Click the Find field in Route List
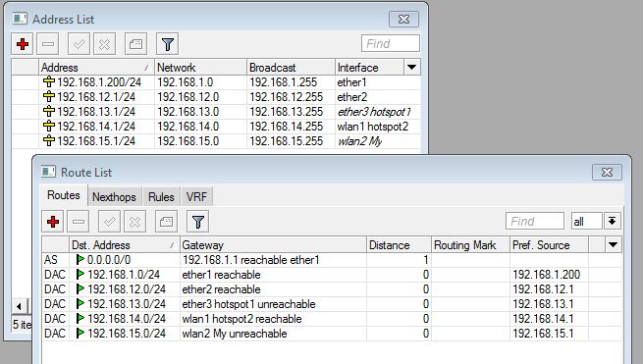Screen dimensions: 643x364 click(x=535, y=222)
